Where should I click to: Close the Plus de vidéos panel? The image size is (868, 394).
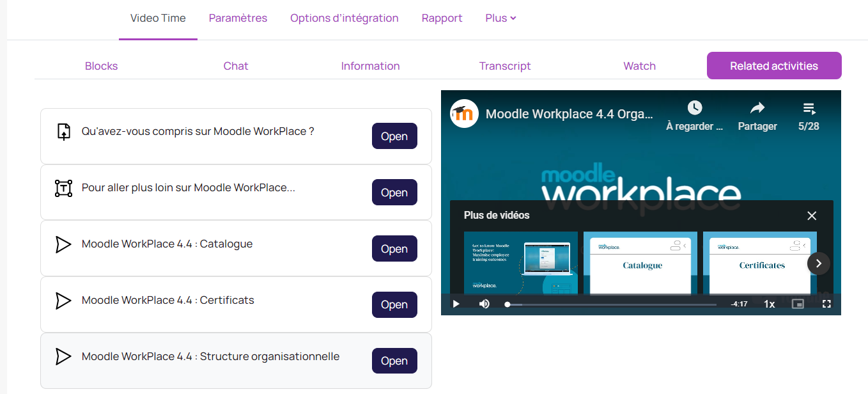(812, 216)
